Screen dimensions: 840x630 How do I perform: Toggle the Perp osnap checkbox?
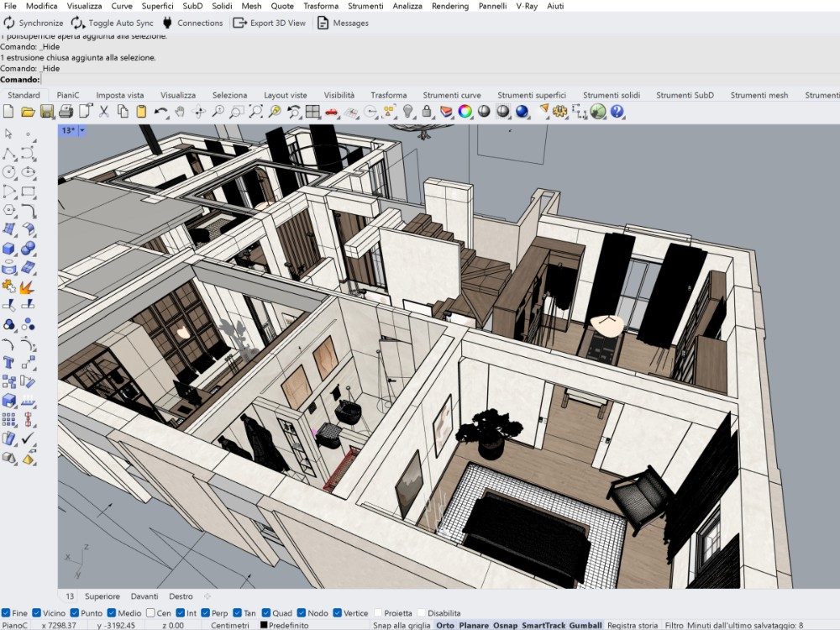205,613
